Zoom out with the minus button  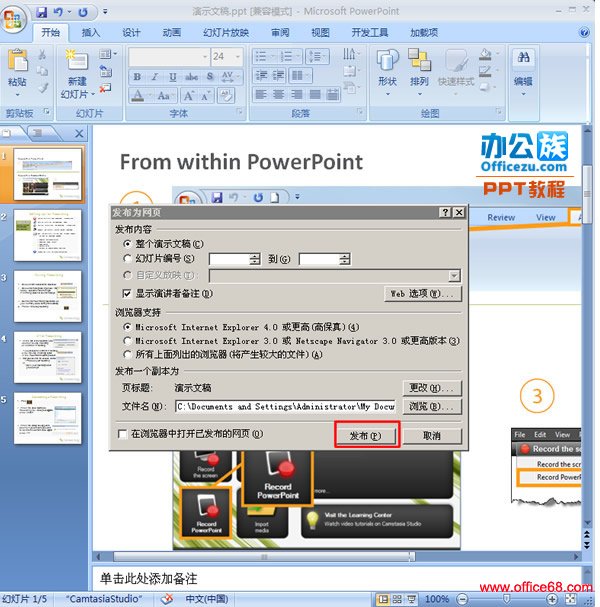point(463,599)
